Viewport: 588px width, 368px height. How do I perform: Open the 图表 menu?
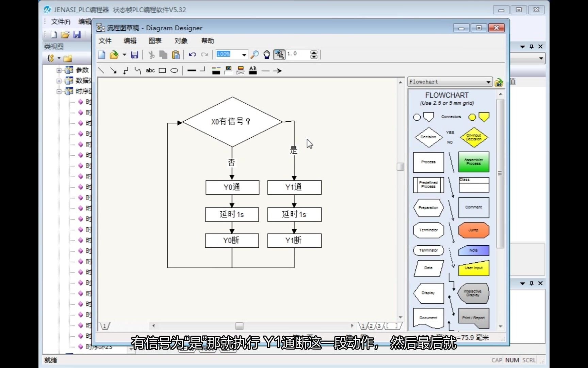[x=155, y=41]
